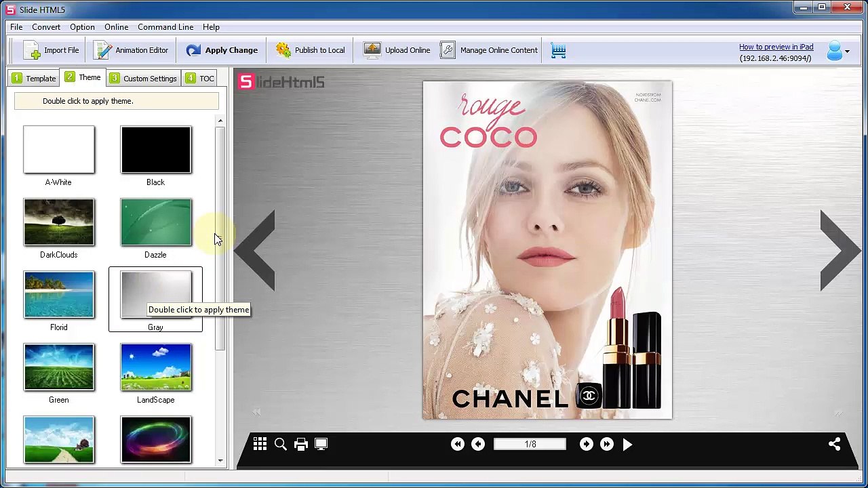The image size is (868, 488).
Task: Click the theme list scrollbar thumb
Action: click(x=220, y=238)
